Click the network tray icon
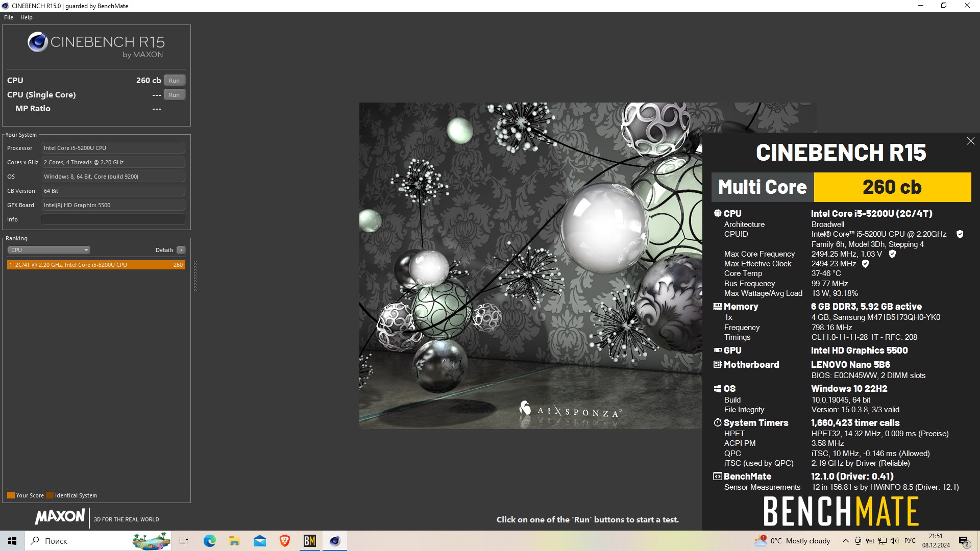 click(x=882, y=541)
